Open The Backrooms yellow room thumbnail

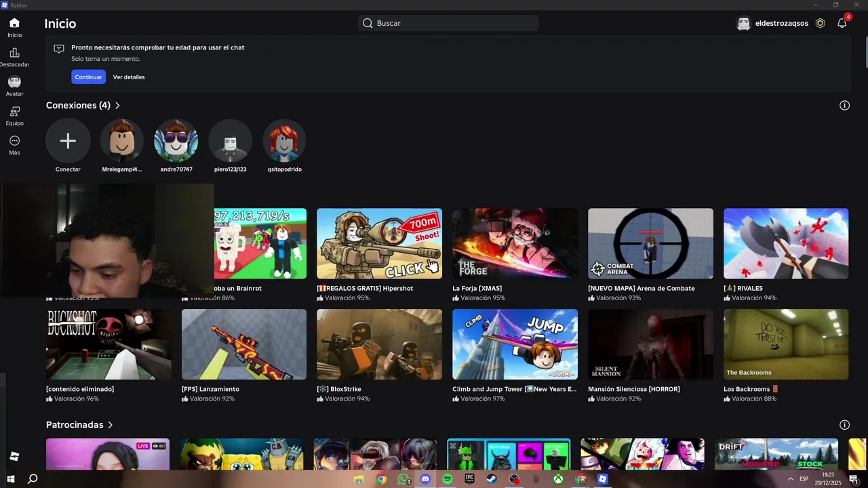pyautogui.click(x=786, y=344)
